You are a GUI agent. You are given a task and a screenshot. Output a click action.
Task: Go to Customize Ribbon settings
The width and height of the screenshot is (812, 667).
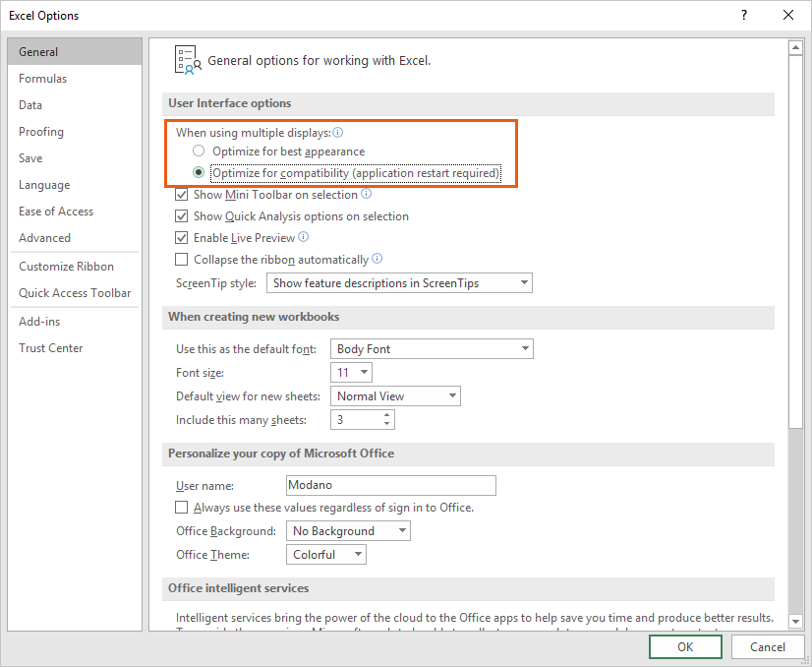point(67,267)
